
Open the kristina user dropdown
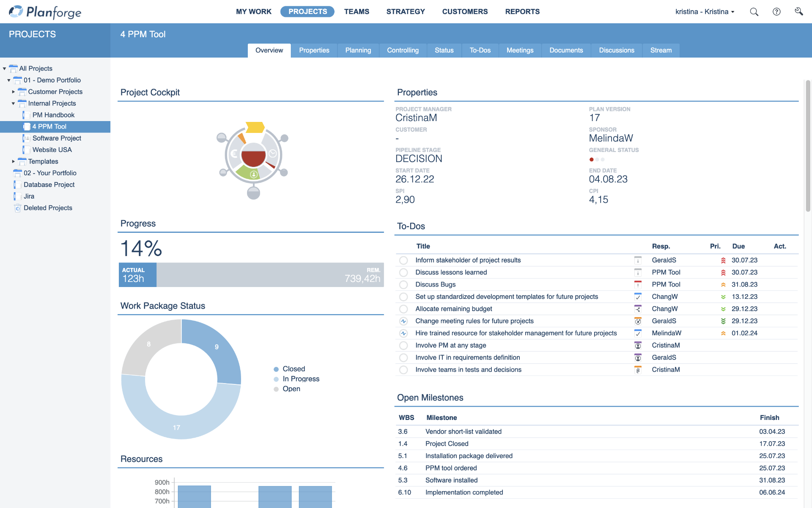click(705, 12)
